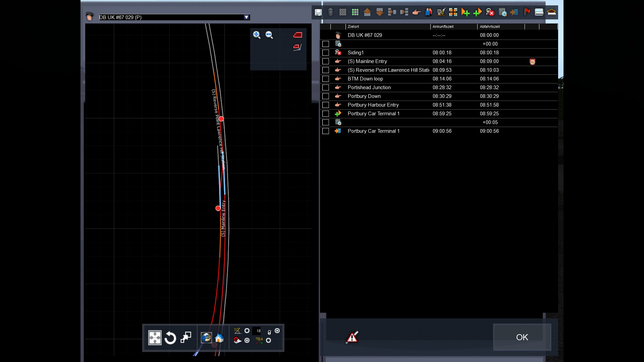
Task: Click the Ankunftszeit column header
Action: point(443,26)
